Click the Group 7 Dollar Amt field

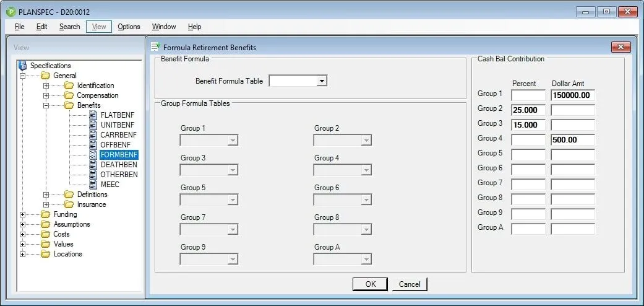[572, 184]
